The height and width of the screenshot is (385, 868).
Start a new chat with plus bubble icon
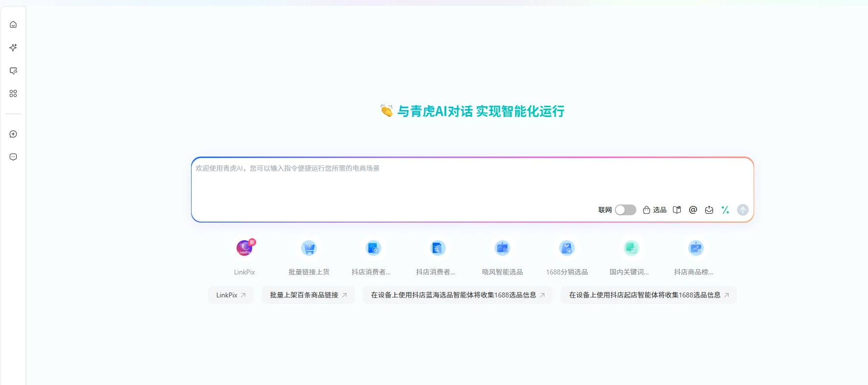click(13, 134)
